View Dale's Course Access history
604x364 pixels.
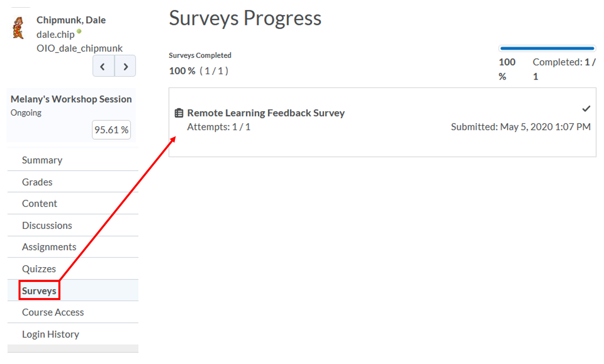tap(53, 312)
